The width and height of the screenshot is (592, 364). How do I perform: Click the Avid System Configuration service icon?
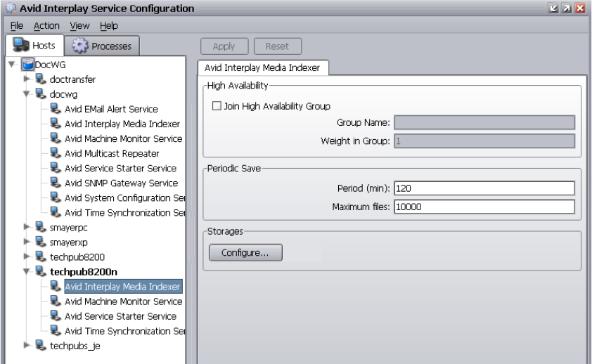point(56,197)
